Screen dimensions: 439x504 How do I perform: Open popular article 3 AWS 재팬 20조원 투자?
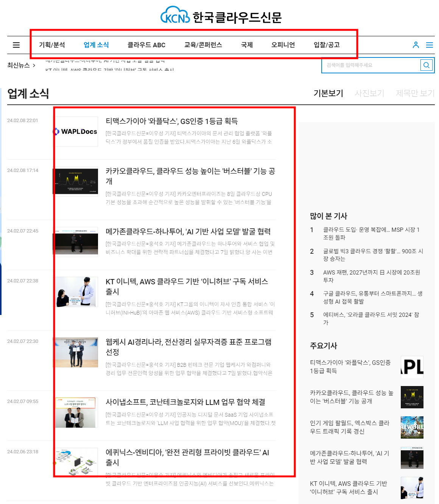pos(372,276)
